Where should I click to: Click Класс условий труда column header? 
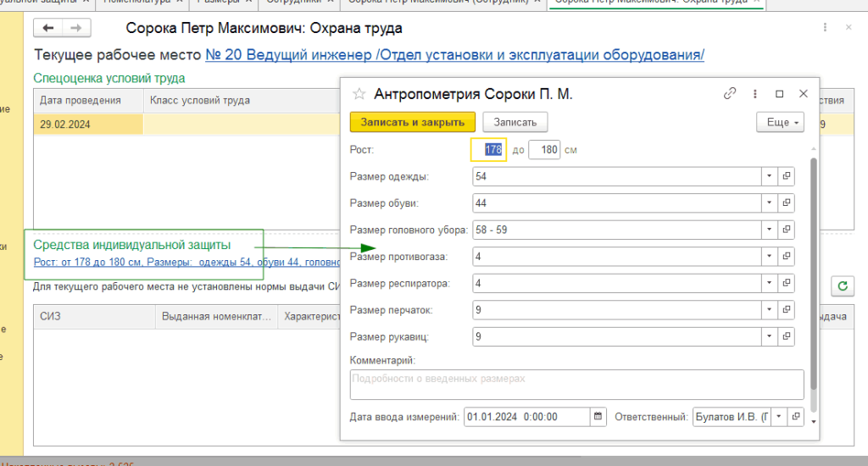242,100
